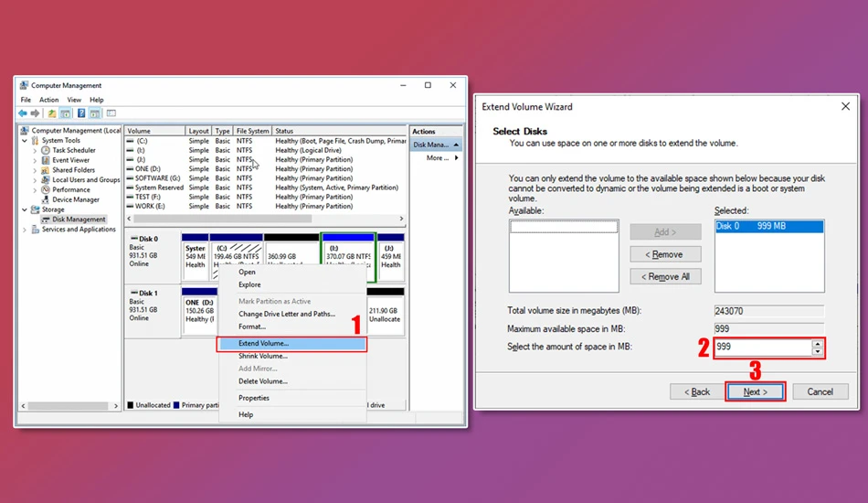Choose Shrink Volume from the context menu
The height and width of the screenshot is (503, 868).
(x=291, y=356)
